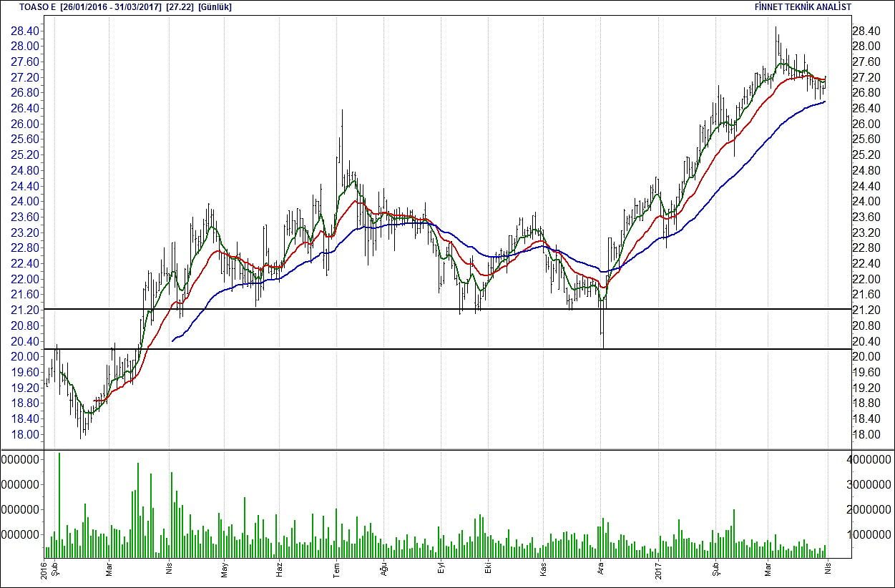Click 28.40 on the right price axis

pos(866,31)
